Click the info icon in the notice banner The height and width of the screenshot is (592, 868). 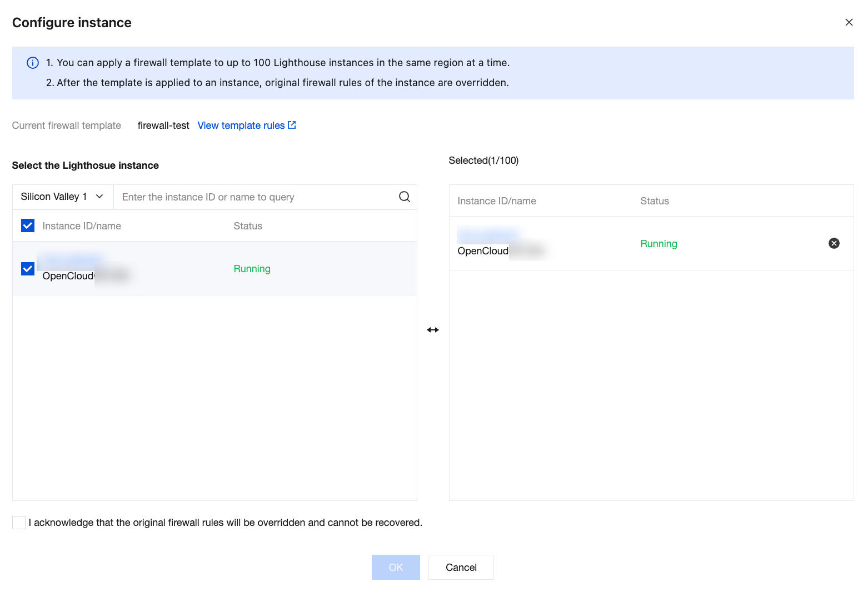coord(33,63)
